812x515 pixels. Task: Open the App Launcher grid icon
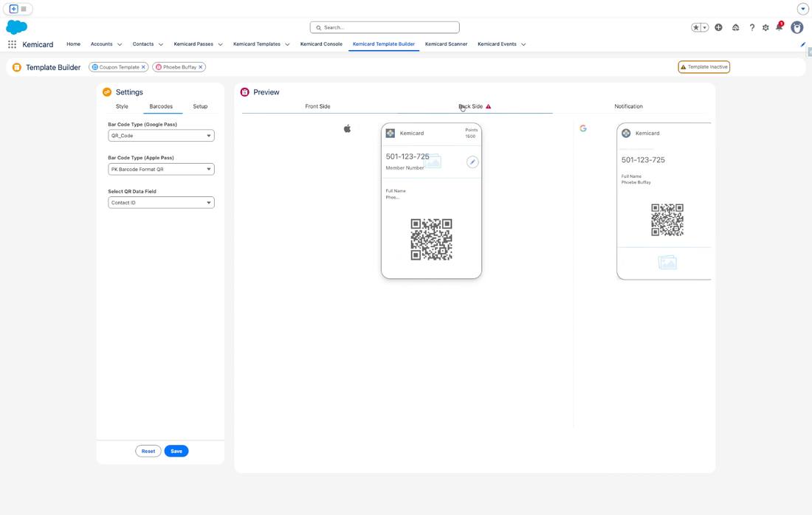[12, 44]
